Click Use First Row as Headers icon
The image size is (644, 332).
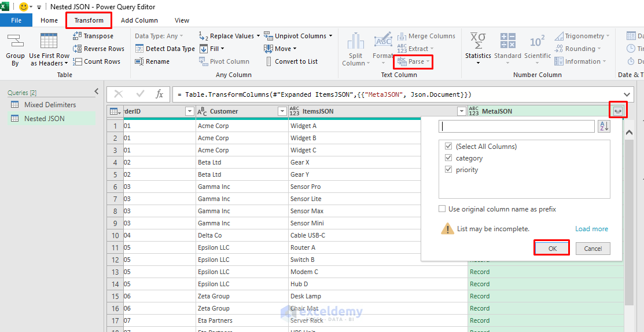pyautogui.click(x=49, y=42)
